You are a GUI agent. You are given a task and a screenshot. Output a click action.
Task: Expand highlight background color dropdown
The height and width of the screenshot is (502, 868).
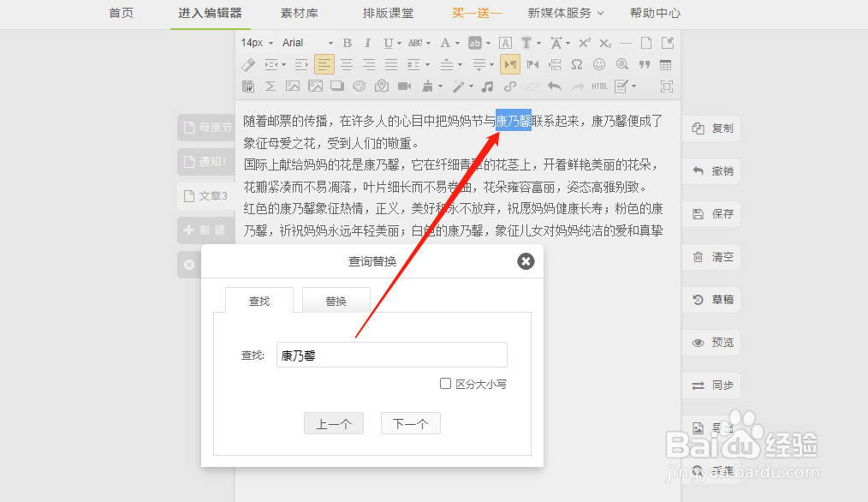(488, 43)
